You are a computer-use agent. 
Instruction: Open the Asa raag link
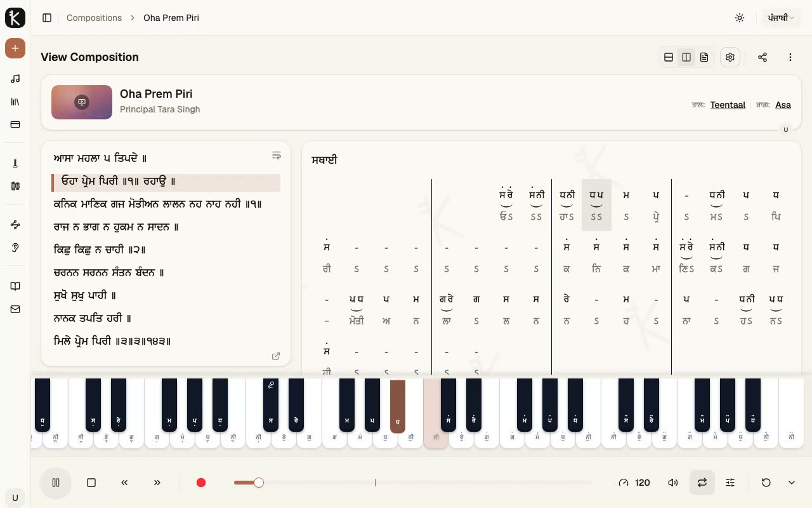783,105
